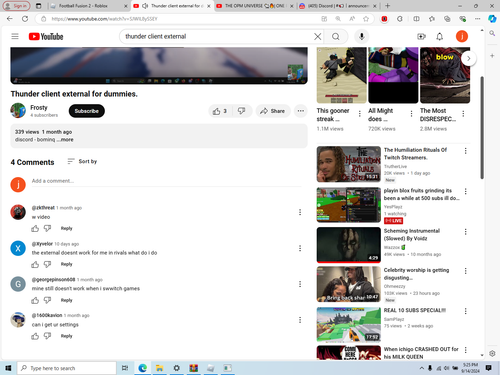Image resolution: width=500 pixels, height=375 pixels.
Task: Open File Explorer from the taskbar
Action: tap(159, 368)
